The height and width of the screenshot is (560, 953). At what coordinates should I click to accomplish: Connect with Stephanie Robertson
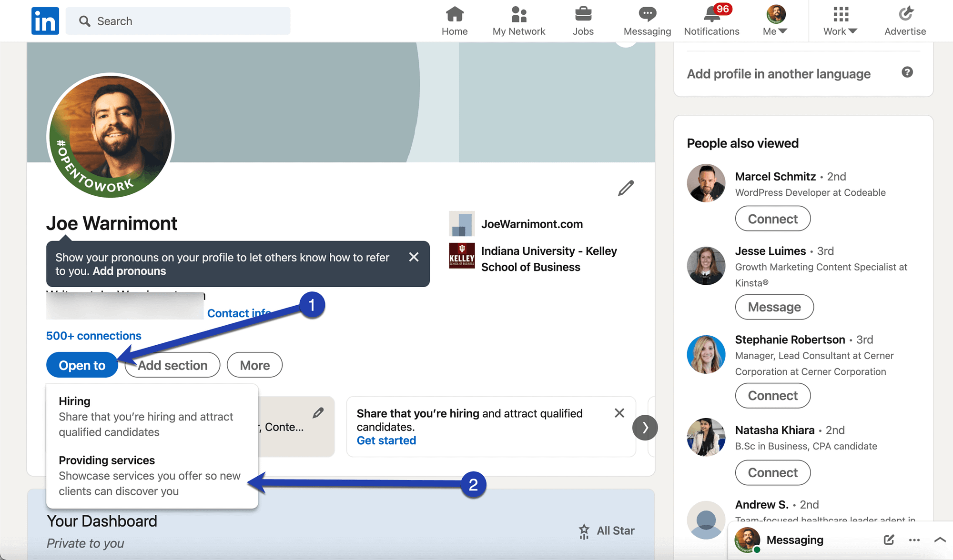click(x=772, y=396)
